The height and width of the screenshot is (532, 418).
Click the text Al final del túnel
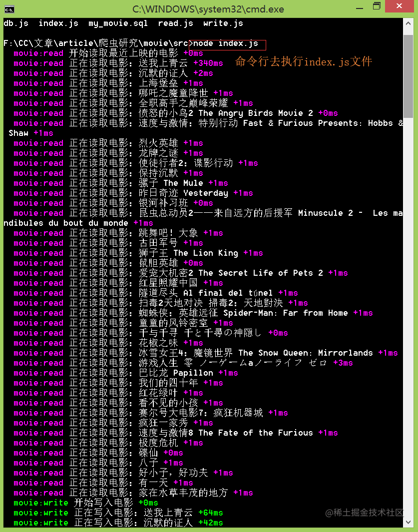(228, 293)
